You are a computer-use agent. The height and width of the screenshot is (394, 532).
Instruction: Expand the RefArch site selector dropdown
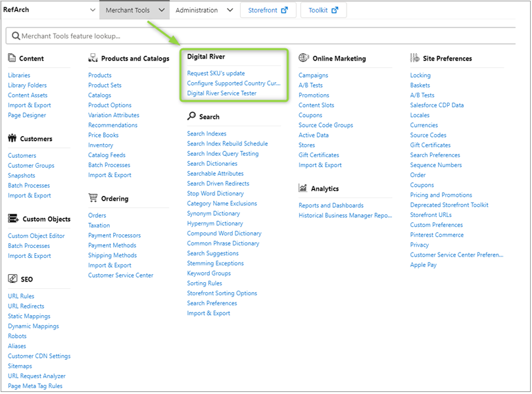coord(92,11)
